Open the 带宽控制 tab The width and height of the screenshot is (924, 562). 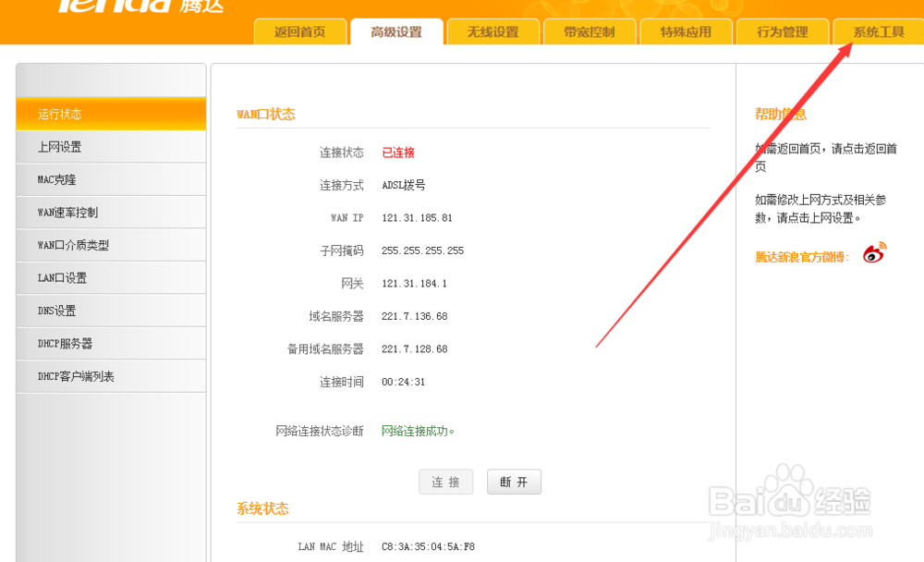point(590,31)
